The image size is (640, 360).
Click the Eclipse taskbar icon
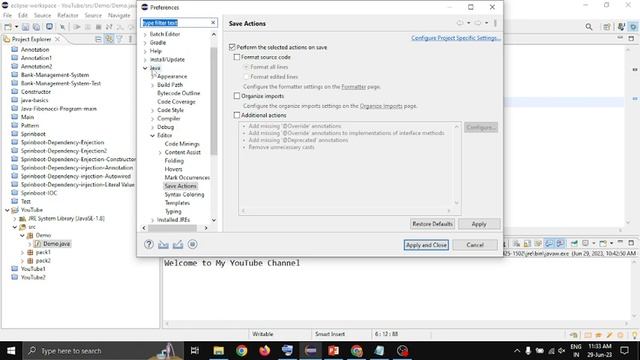coord(311,351)
